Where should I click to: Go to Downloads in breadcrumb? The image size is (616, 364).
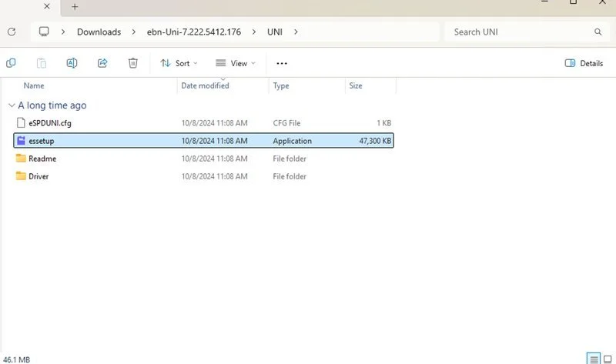[x=99, y=32]
